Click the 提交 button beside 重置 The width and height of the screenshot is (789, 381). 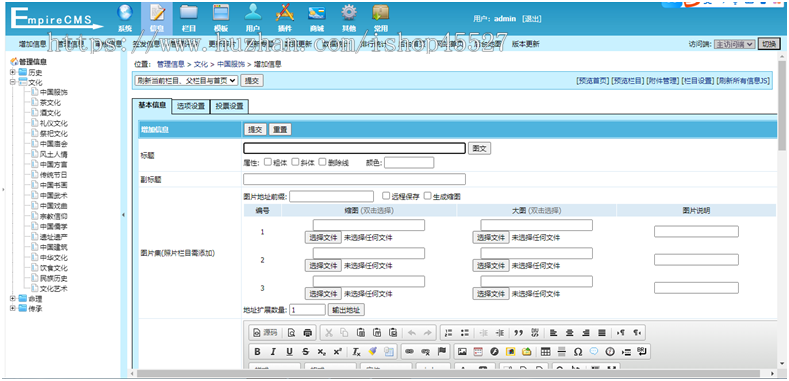click(255, 129)
